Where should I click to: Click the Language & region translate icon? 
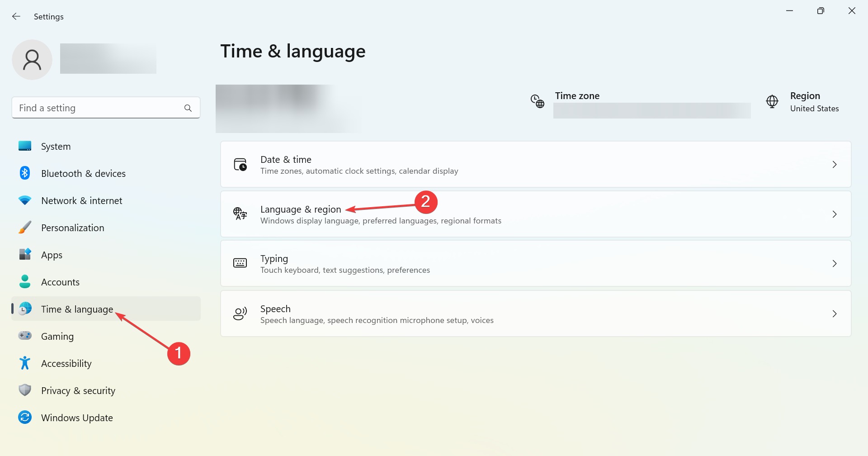click(x=240, y=214)
